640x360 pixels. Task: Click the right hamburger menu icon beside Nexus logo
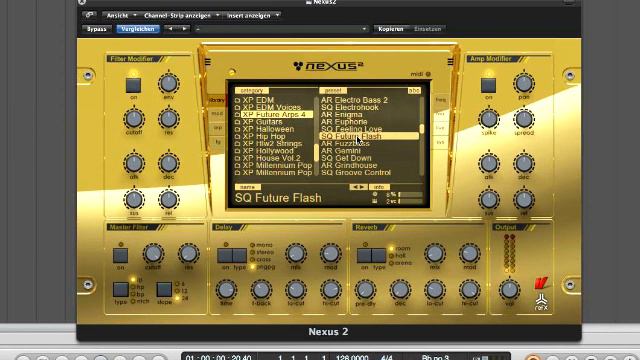[450, 62]
